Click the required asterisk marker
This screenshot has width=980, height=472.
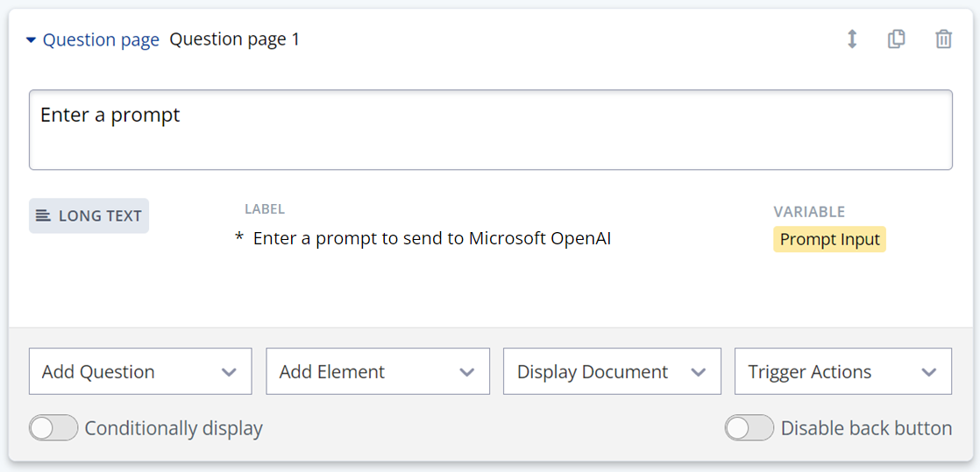point(239,239)
